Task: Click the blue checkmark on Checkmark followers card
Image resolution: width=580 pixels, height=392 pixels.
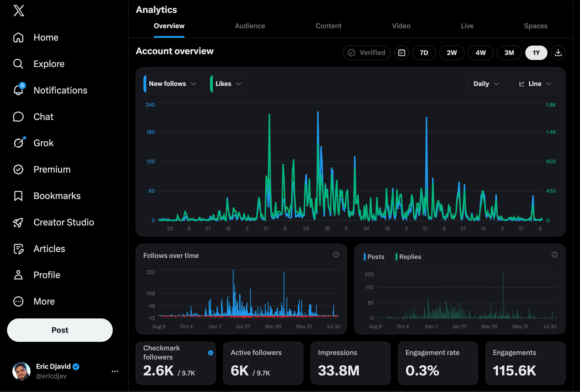Action: [x=211, y=353]
